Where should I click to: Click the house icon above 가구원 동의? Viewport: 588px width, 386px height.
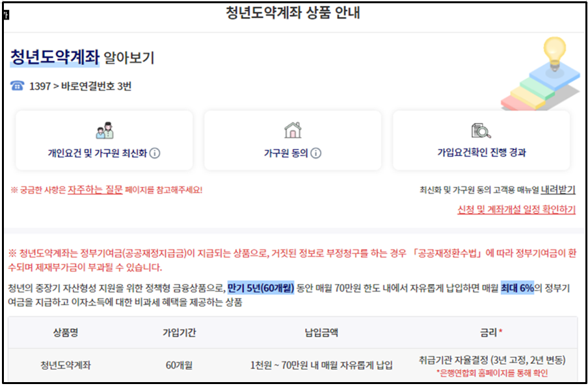293,130
